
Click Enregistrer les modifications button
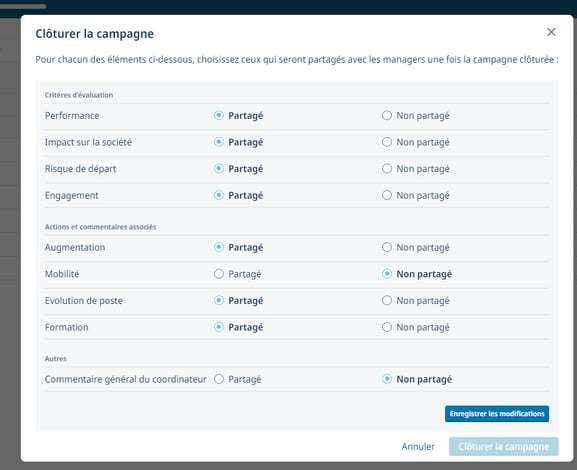tap(497, 414)
